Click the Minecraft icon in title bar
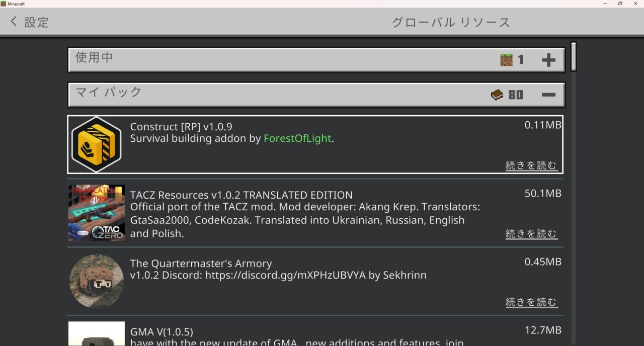 3,4
